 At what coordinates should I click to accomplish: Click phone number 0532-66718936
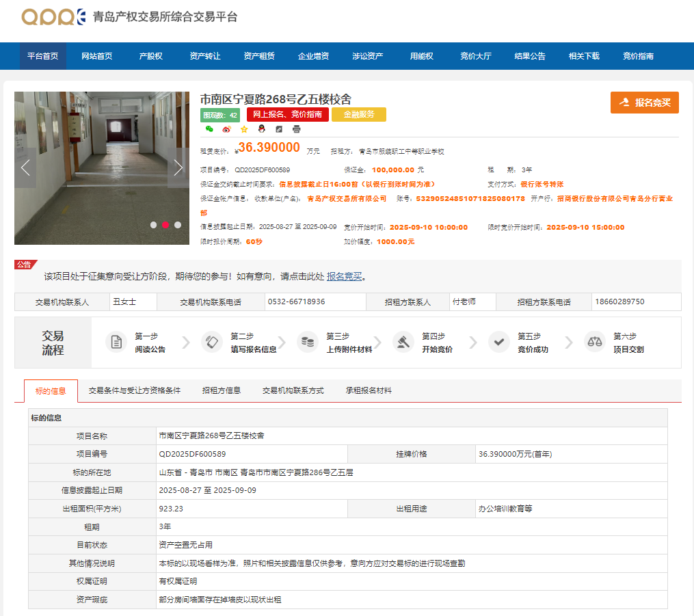pos(297,302)
